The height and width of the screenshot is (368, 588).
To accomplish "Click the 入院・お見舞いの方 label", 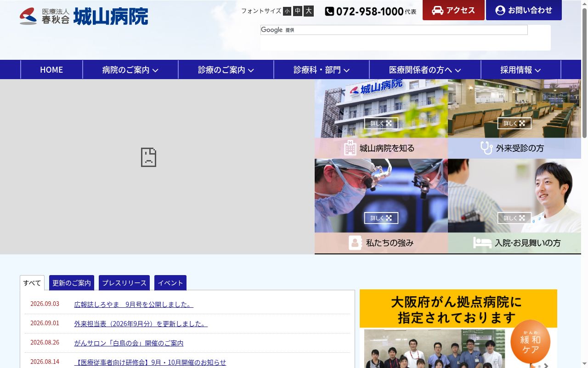I will click(528, 242).
